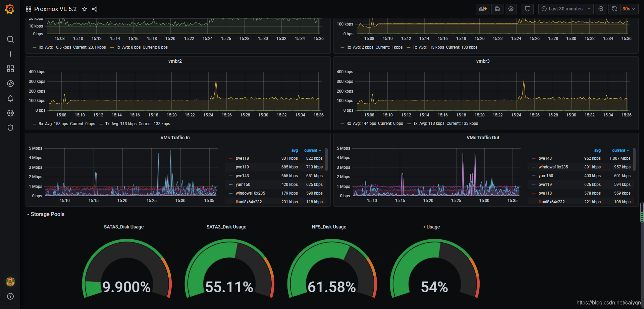
Task: Save the dashboard using the save icon
Action: click(497, 9)
